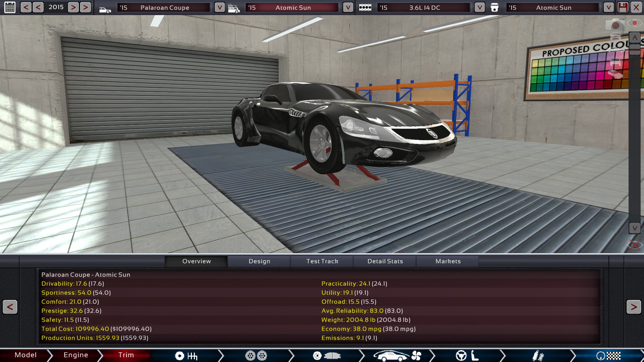Click the trim cars icon before first Atomic Sun
This screenshot has height=362, width=644.
point(234,8)
